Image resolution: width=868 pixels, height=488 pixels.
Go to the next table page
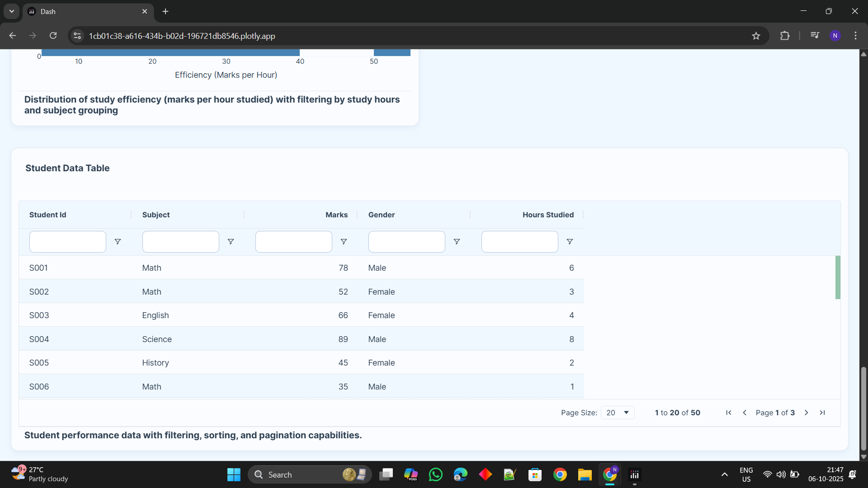tap(806, 413)
